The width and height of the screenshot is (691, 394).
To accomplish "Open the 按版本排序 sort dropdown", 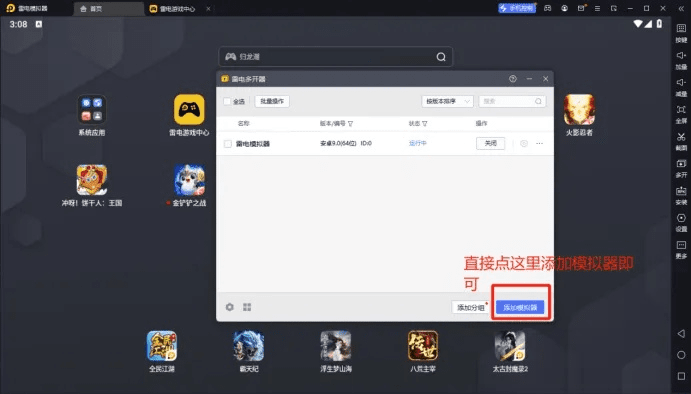I will pyautogui.click(x=447, y=101).
